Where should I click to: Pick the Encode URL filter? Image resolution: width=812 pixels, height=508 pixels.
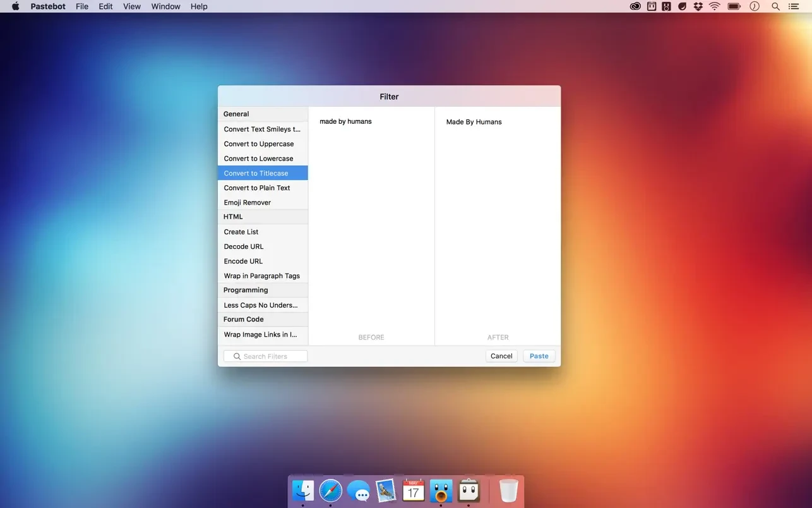243,262
